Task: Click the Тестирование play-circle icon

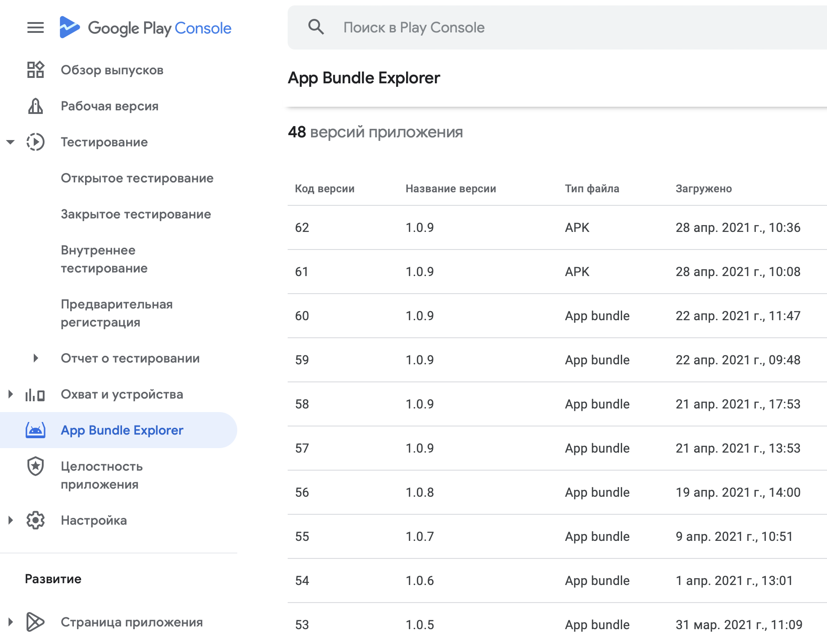Action: pos(36,142)
